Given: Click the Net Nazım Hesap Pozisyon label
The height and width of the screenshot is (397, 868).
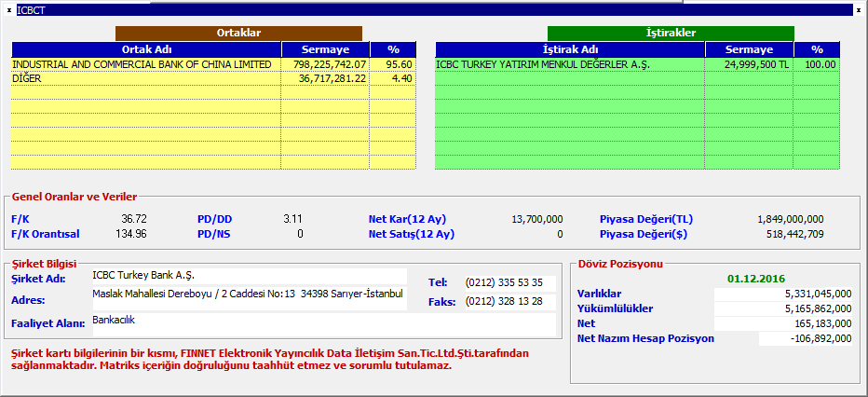Looking at the screenshot, I should (x=645, y=339).
